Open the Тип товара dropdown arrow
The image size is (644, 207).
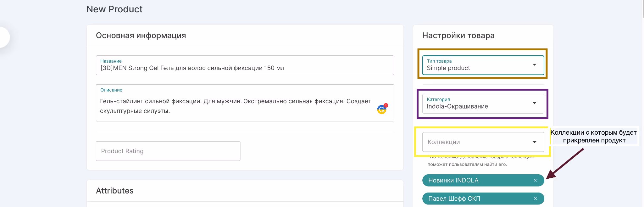pos(534,65)
